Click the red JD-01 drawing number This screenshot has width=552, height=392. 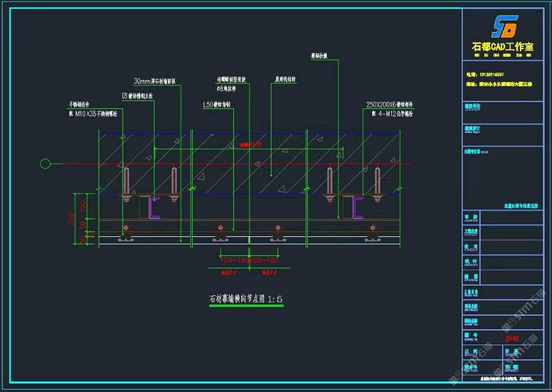pyautogui.click(x=513, y=338)
